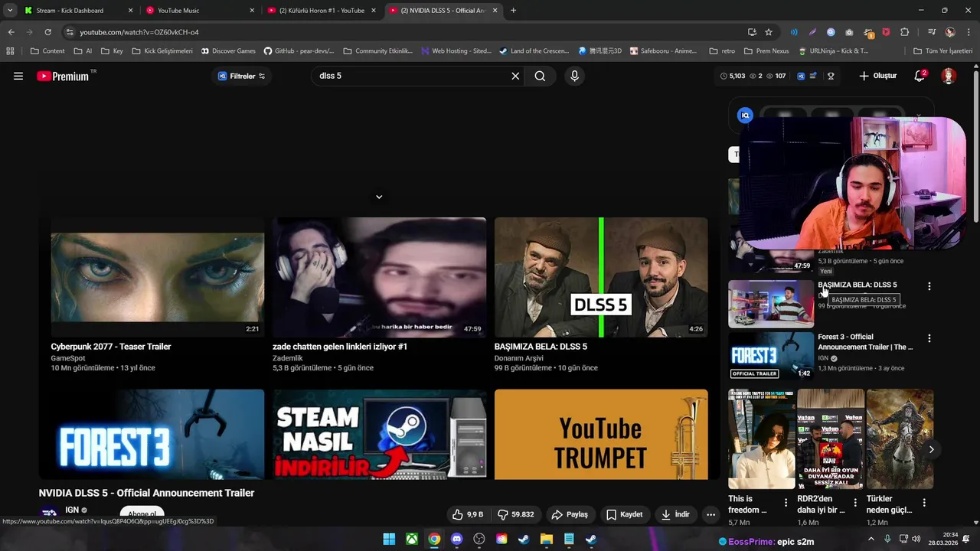Click Windows Start button

389,539
